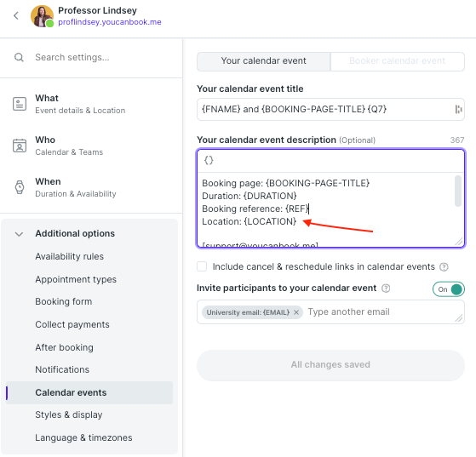Viewport: 476px width, 457px height.
Task: Click the When watch icon
Action: (20, 187)
